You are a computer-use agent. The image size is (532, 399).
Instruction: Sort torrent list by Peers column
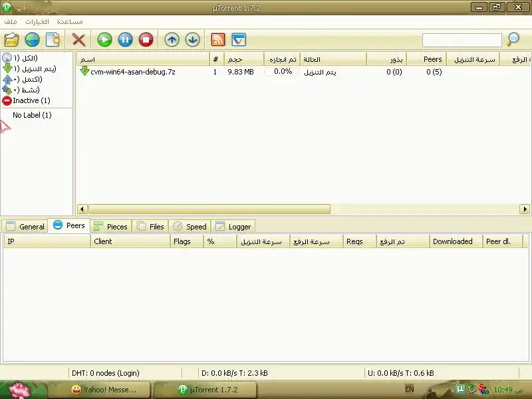426,59
